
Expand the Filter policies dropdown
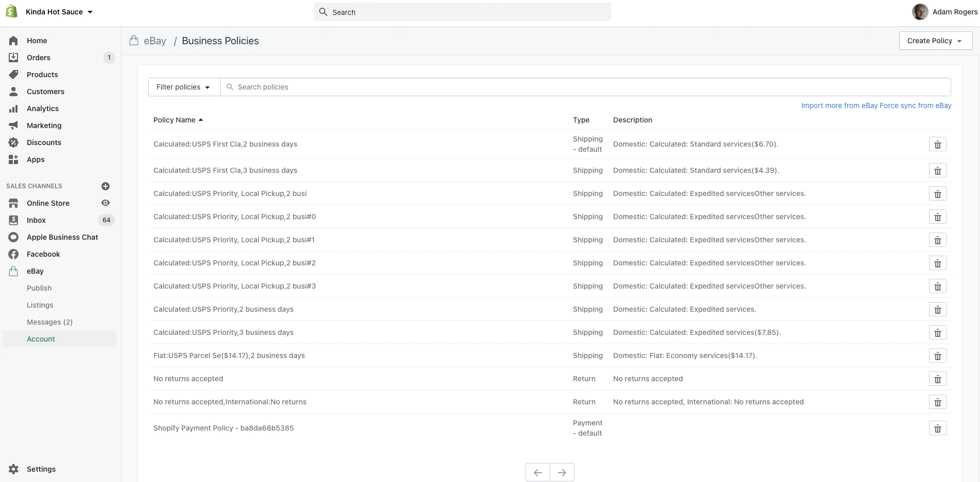(184, 87)
